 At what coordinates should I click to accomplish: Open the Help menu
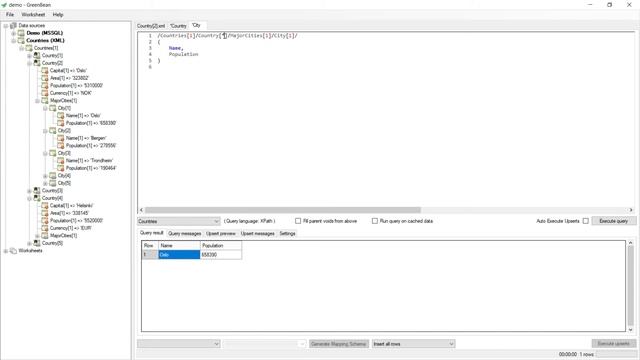point(58,15)
